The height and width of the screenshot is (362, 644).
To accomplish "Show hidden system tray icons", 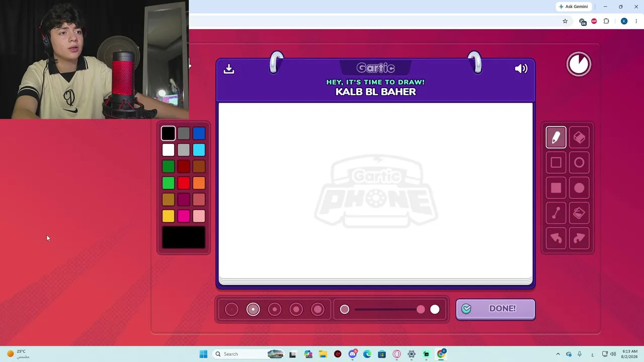I will coord(557,354).
